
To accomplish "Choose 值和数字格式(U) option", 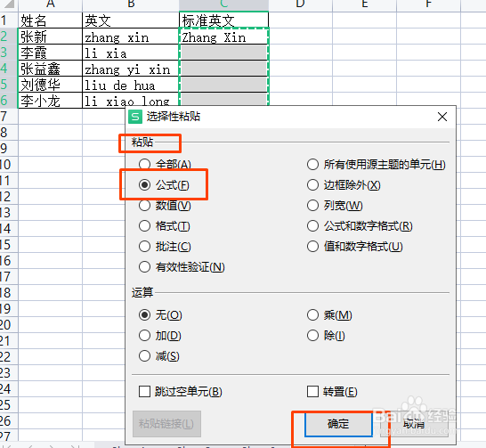I will point(355,246).
